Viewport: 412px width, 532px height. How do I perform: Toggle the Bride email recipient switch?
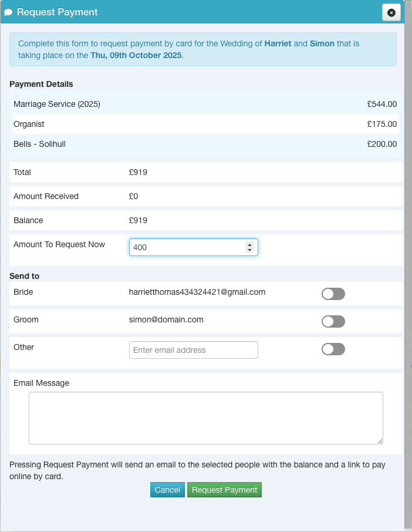(333, 294)
